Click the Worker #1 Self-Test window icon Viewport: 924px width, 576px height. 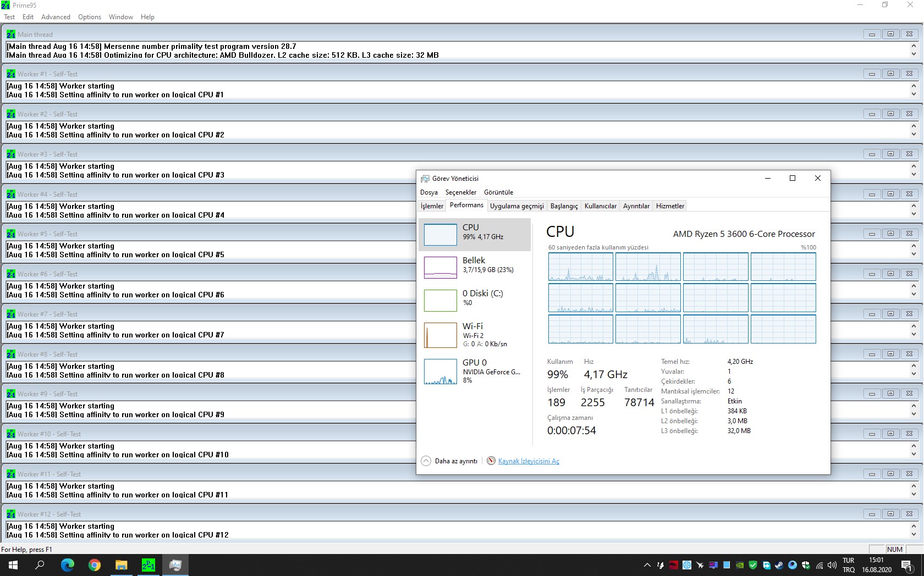(11, 74)
